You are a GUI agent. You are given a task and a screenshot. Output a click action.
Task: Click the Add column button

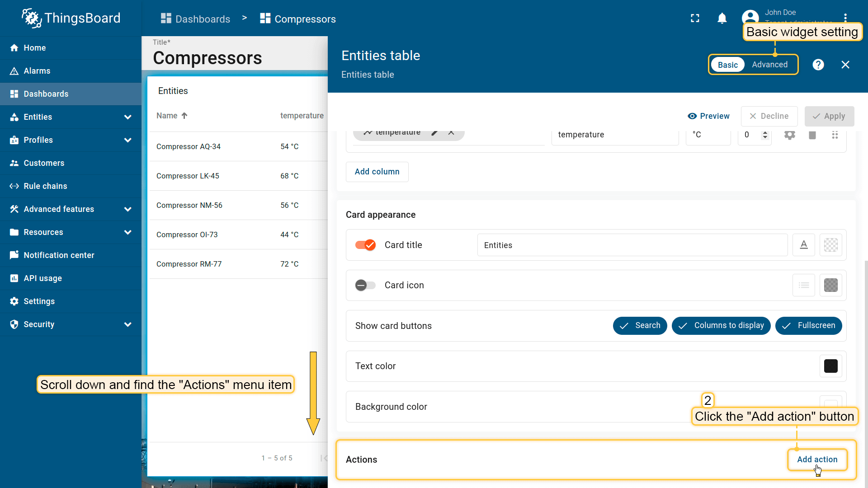(x=377, y=172)
